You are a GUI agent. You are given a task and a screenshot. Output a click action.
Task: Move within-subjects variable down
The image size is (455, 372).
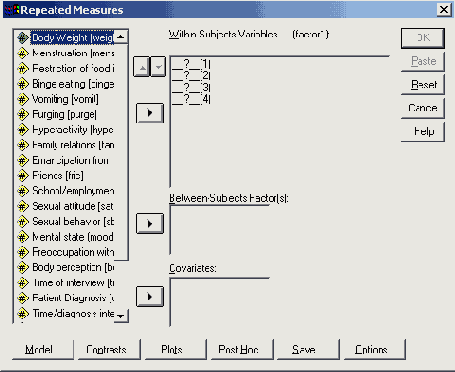(158, 67)
